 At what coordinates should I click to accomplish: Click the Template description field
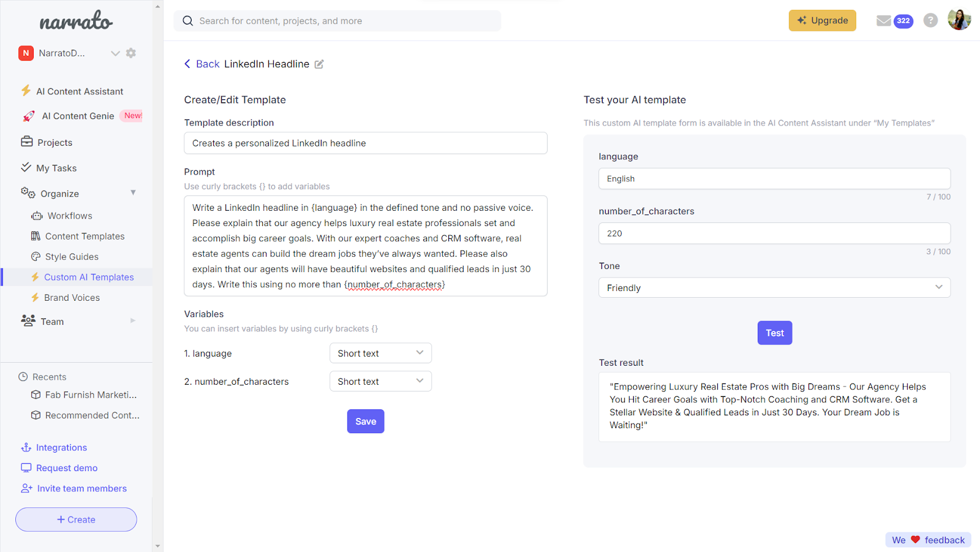(x=366, y=143)
